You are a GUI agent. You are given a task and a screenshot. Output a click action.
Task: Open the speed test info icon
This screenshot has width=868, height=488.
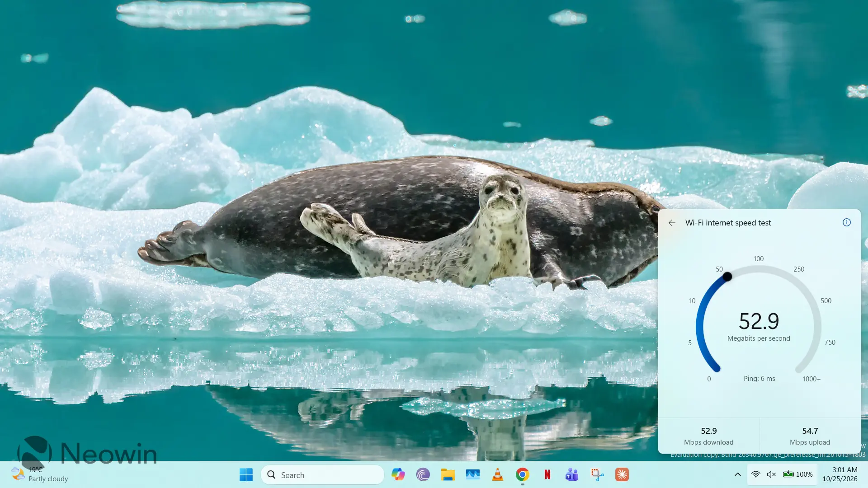click(x=847, y=222)
